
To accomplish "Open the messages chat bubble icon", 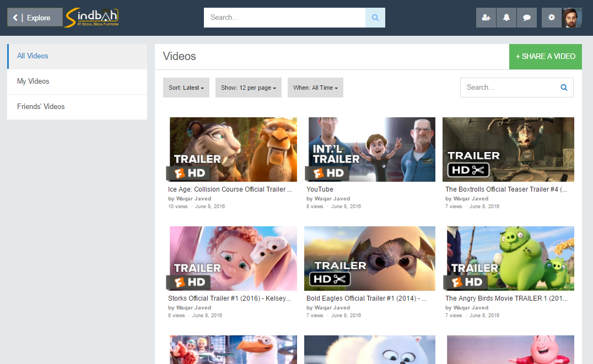I will 527,18.
